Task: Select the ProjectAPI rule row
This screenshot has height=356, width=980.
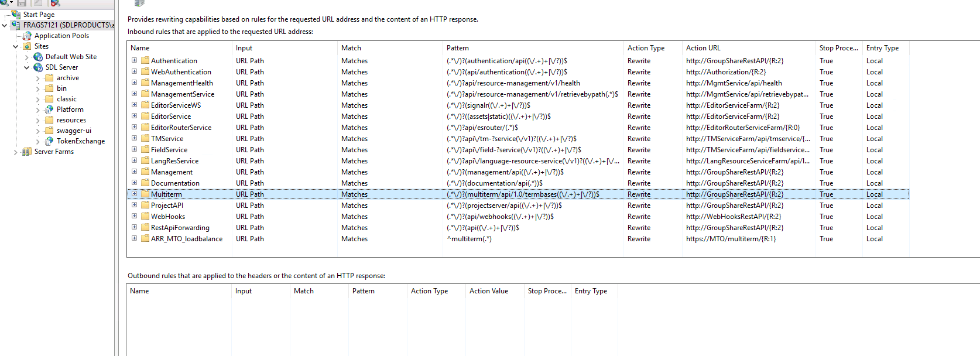Action: tap(518, 205)
